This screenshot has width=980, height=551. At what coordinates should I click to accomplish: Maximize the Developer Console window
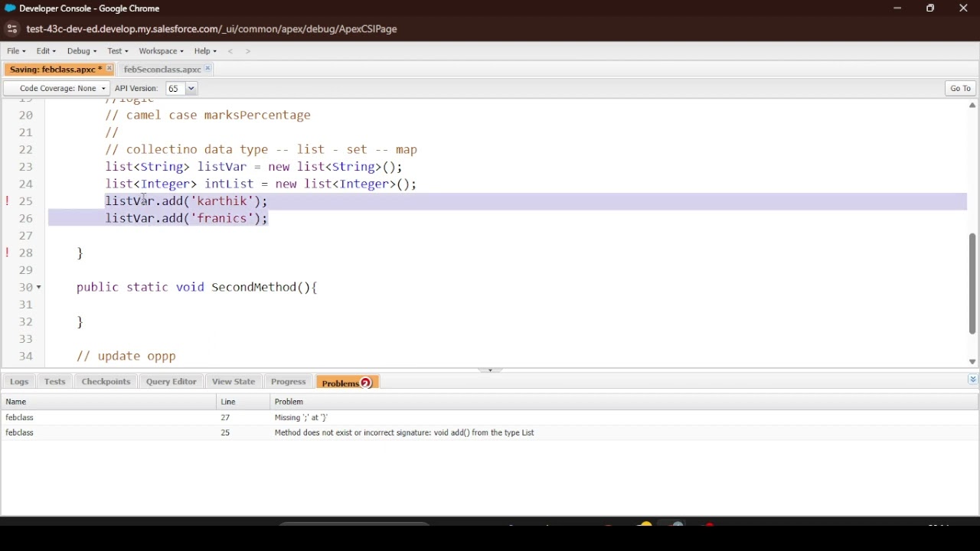(x=930, y=8)
